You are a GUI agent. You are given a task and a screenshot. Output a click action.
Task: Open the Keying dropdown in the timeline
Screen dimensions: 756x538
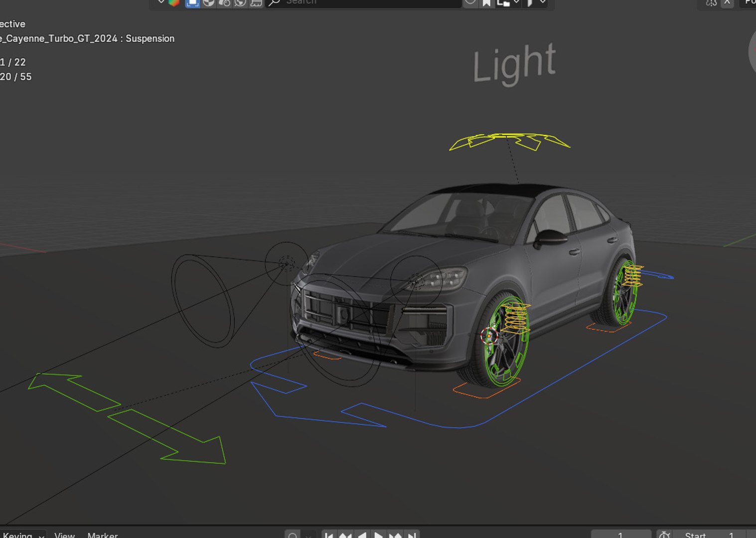tap(23, 535)
